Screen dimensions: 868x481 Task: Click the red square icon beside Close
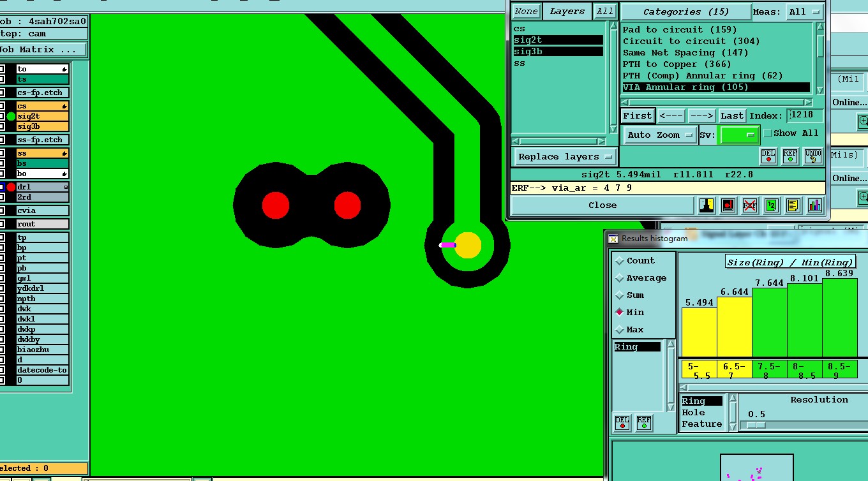pos(728,205)
